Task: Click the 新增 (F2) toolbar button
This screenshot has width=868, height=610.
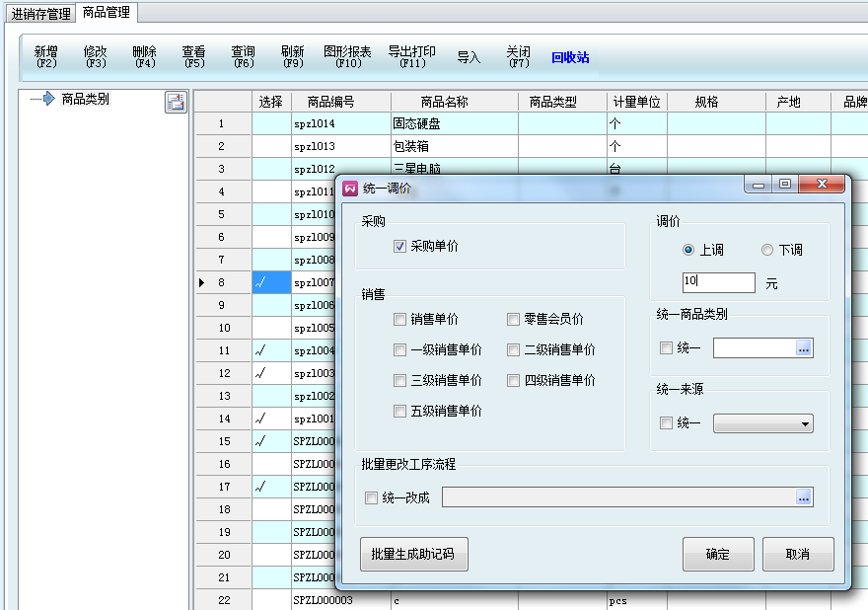Action: pos(45,56)
